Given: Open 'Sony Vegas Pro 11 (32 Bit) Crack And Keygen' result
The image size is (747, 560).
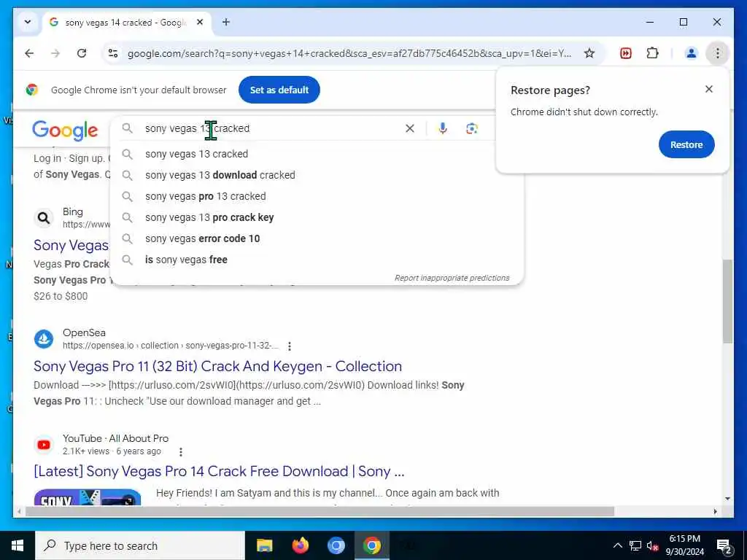Looking at the screenshot, I should [x=217, y=366].
